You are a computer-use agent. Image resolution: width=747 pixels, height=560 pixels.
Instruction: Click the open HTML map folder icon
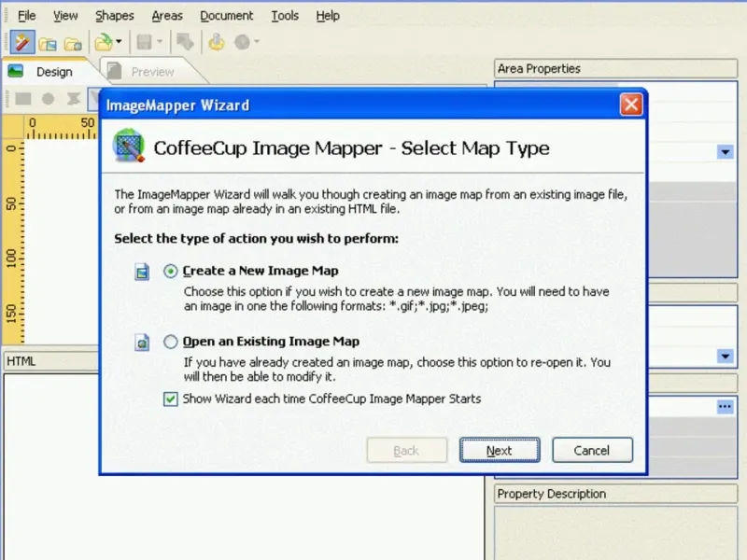click(x=73, y=43)
